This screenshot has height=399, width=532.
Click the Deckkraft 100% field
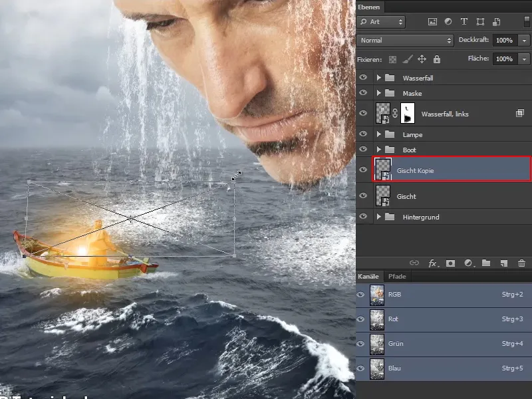tap(505, 41)
